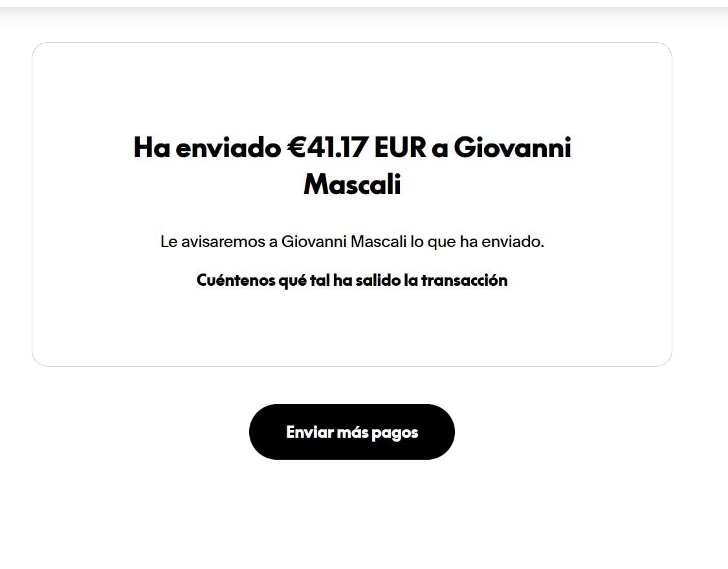Click the Ha enviado heading text
The height and width of the screenshot is (569, 728).
click(x=207, y=147)
